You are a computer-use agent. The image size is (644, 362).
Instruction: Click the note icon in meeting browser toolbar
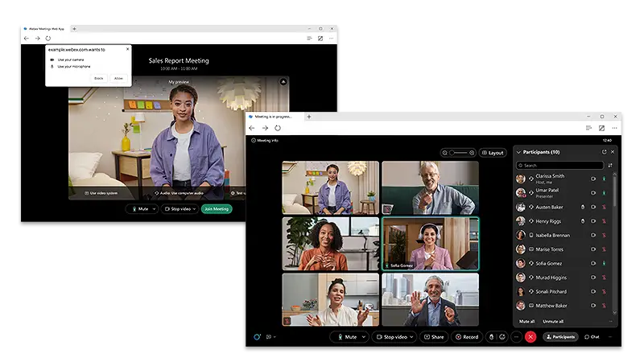click(601, 128)
